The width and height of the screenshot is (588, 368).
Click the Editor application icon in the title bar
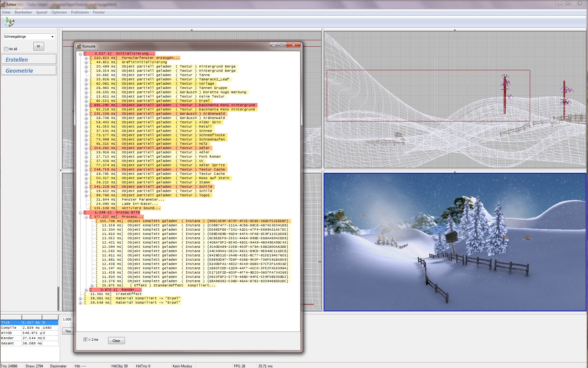[3, 4]
